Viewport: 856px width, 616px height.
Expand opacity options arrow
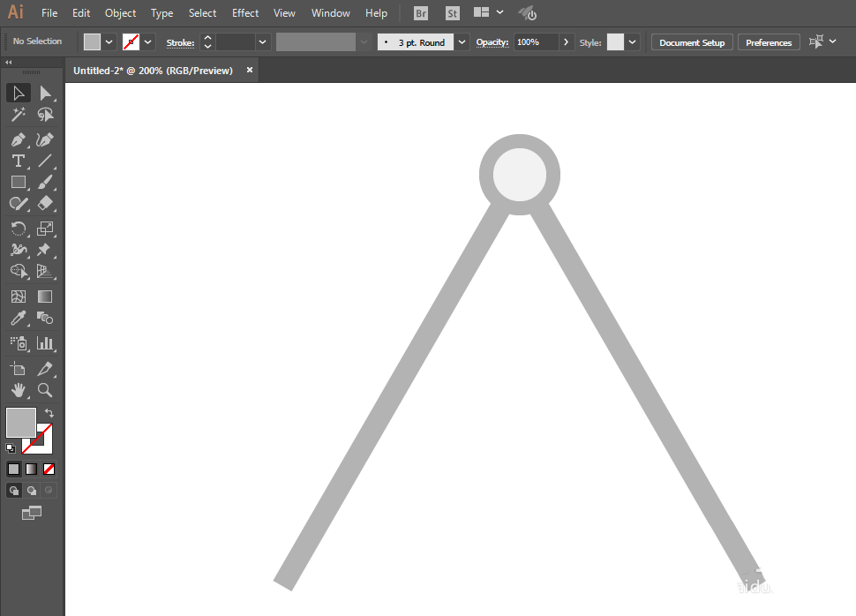pos(567,42)
